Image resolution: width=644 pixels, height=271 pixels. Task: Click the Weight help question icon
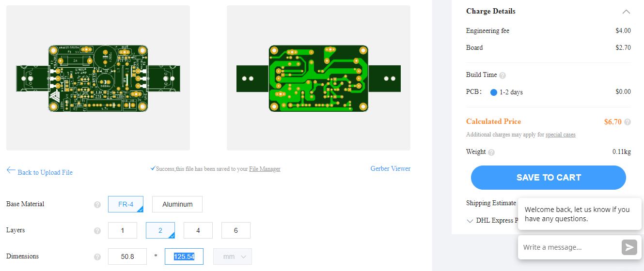tap(491, 152)
